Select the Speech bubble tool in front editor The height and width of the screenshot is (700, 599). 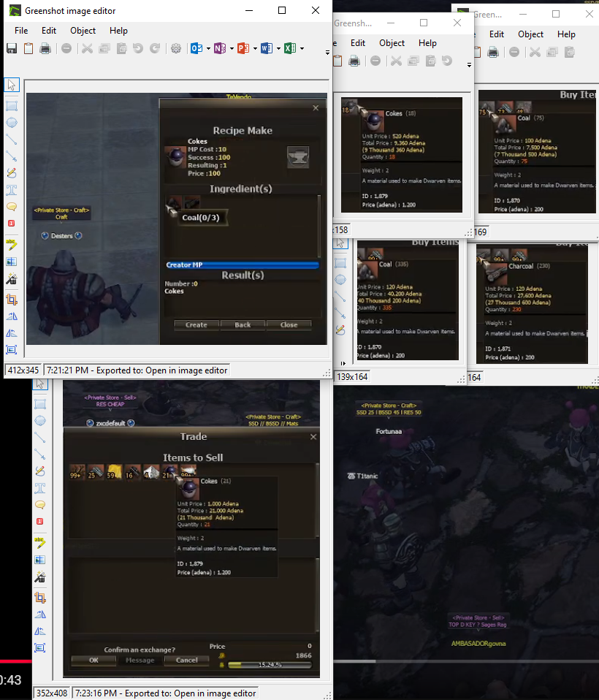click(12, 207)
